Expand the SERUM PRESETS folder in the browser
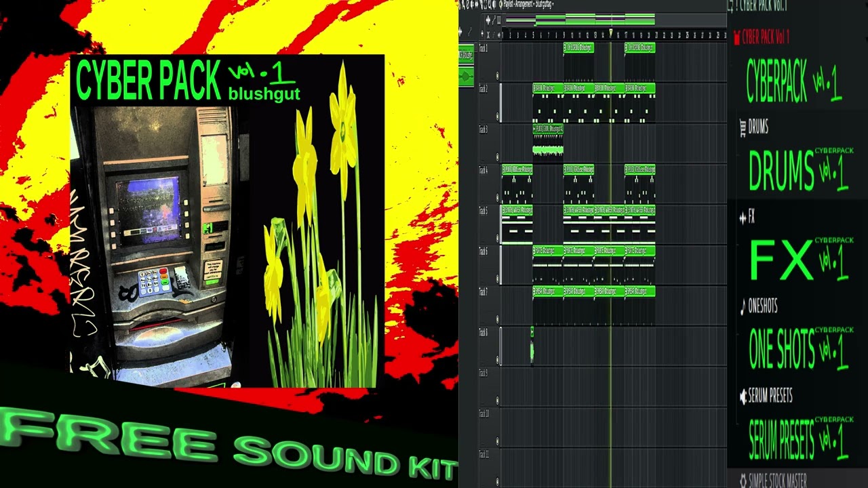 click(x=770, y=396)
